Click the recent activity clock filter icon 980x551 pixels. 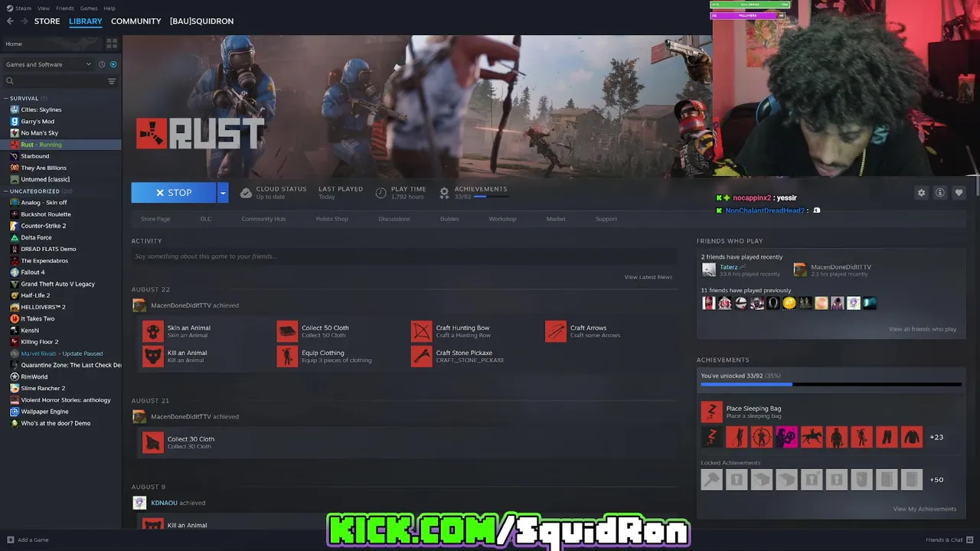coord(102,64)
